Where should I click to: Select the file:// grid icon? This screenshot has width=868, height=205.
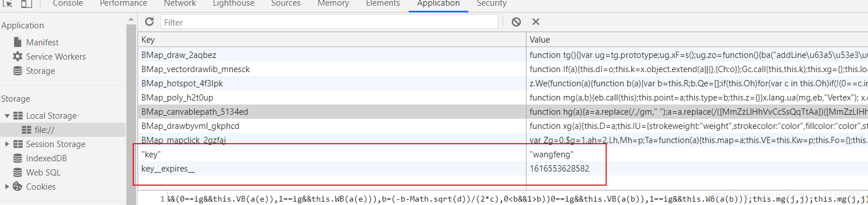pos(26,129)
